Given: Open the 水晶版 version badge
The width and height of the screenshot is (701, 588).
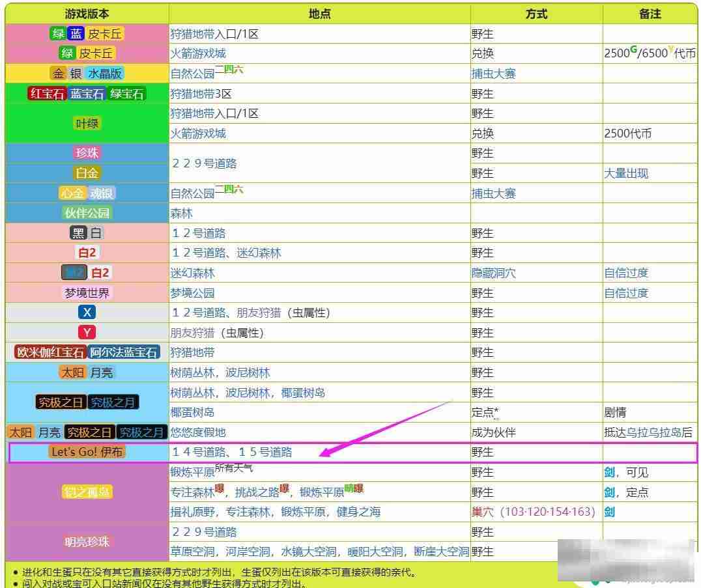Looking at the screenshot, I should [x=105, y=74].
